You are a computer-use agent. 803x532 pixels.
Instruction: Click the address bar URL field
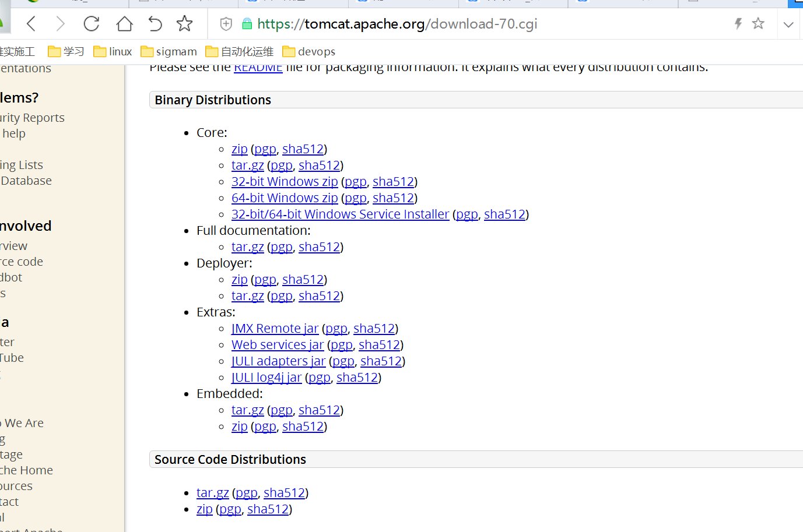[397, 24]
